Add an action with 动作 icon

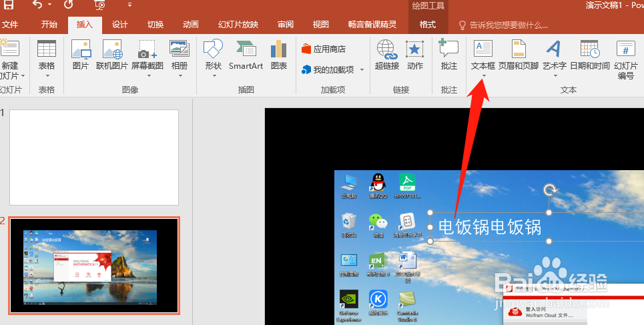coord(415,55)
